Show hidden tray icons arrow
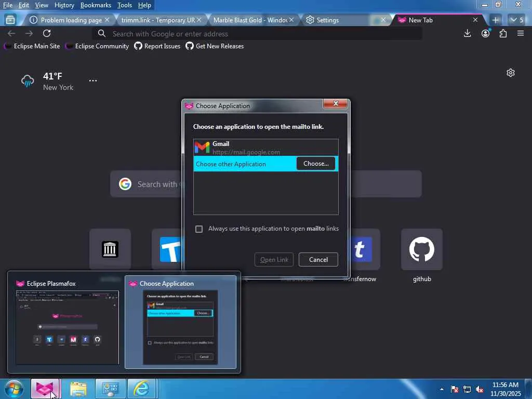 coord(442,389)
